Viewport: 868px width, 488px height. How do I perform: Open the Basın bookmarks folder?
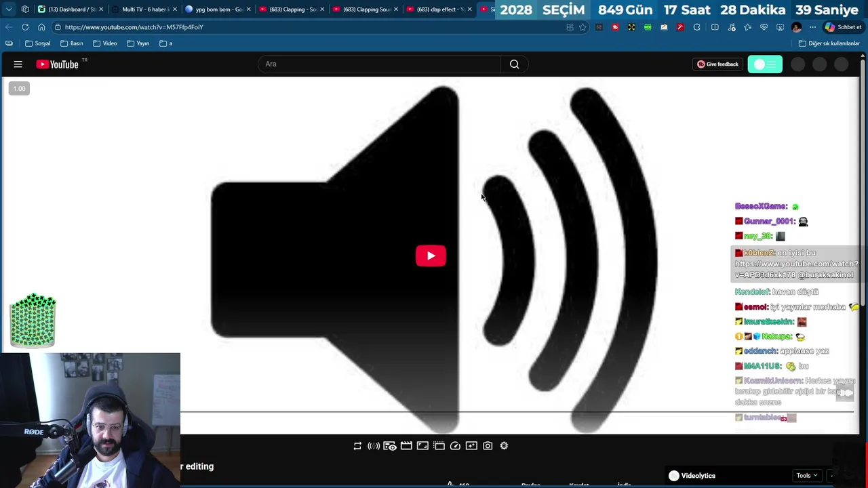(71, 43)
